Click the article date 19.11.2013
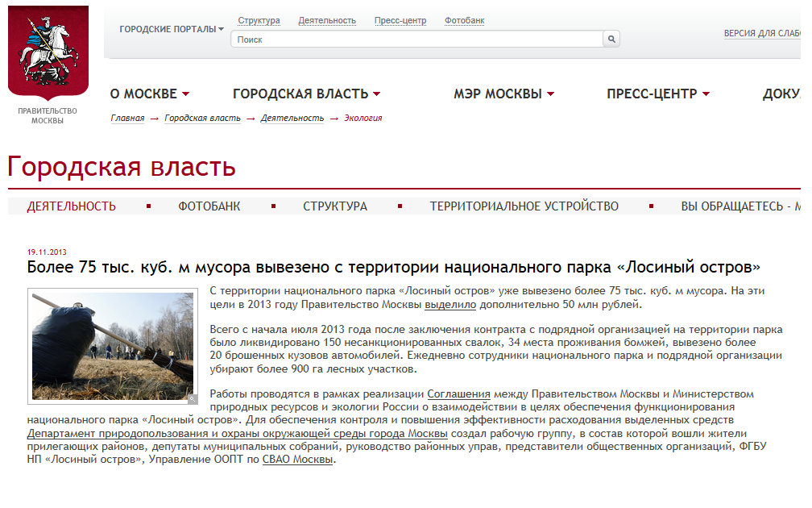The width and height of the screenshot is (812, 508). [x=47, y=252]
